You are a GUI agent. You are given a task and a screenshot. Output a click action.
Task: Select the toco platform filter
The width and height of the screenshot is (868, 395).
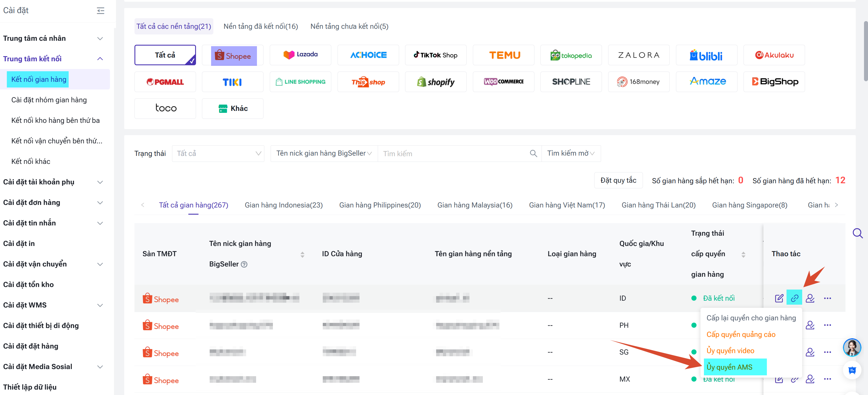tap(165, 109)
